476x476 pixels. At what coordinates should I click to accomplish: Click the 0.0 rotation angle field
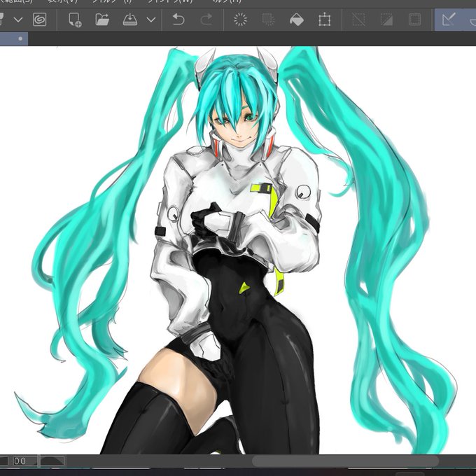[x=24, y=461]
